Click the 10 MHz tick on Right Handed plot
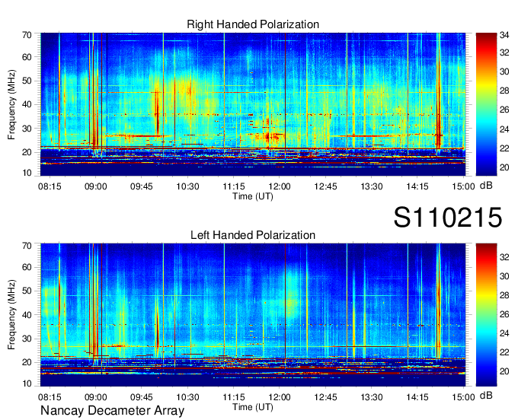This screenshot has height=420, width=518. point(27,173)
